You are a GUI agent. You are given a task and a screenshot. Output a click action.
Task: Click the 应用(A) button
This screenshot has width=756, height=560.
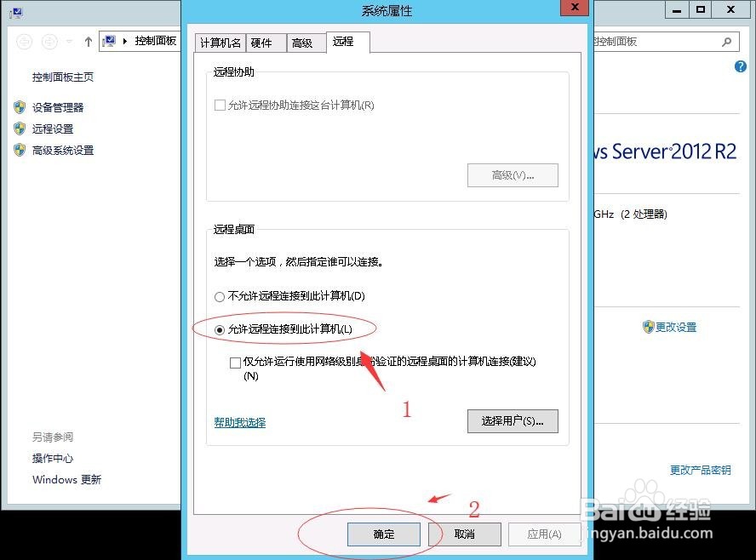[x=544, y=534]
